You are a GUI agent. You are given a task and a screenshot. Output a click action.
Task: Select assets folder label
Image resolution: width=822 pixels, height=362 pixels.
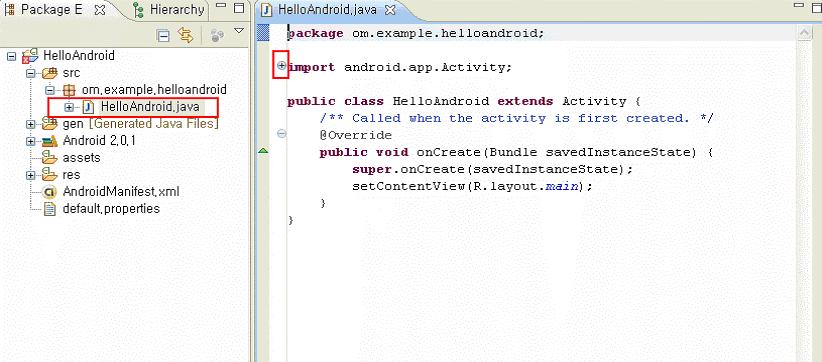click(x=81, y=158)
